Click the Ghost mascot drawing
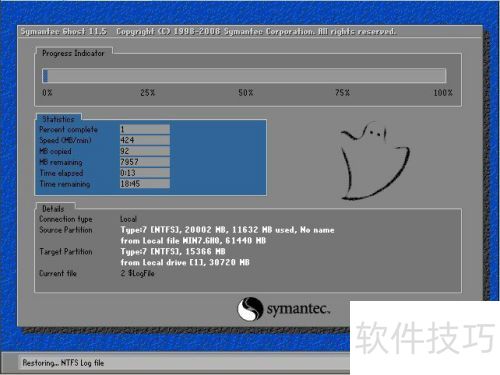The height and width of the screenshot is (375, 500). pos(375,161)
